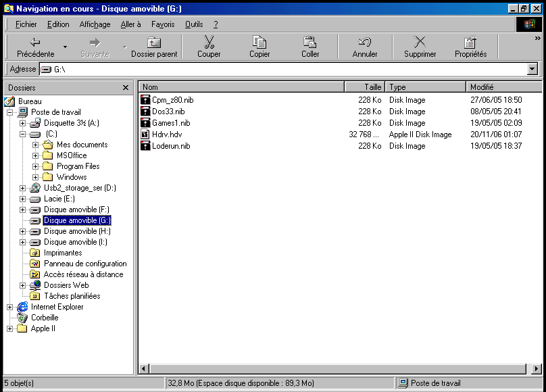The width and height of the screenshot is (546, 392).
Task: Open the Imprimantes folder icon
Action: (x=35, y=253)
